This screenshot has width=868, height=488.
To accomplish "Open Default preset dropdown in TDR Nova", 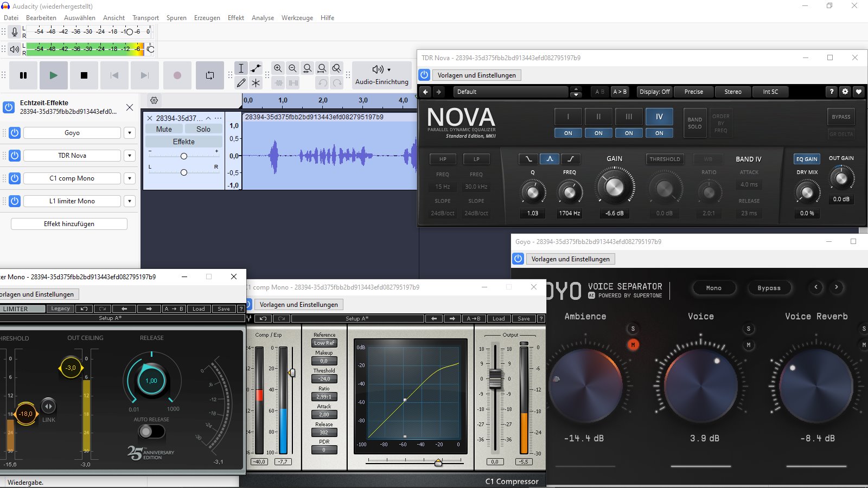I will tap(511, 92).
